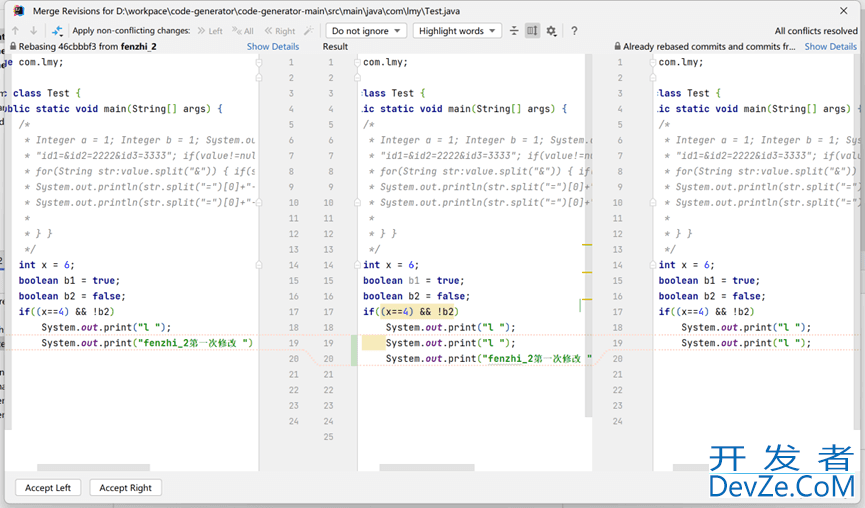
Task: Click fold marker at left pane line 14
Action: 259,265
